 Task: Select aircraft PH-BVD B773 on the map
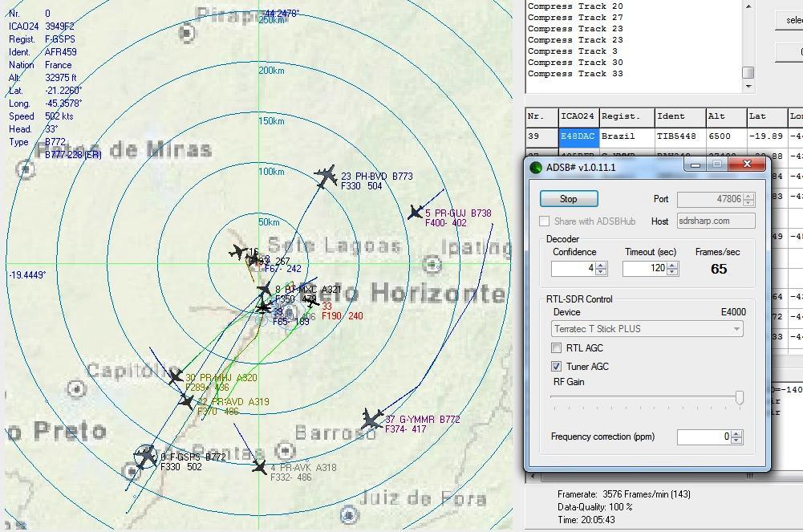click(x=325, y=176)
